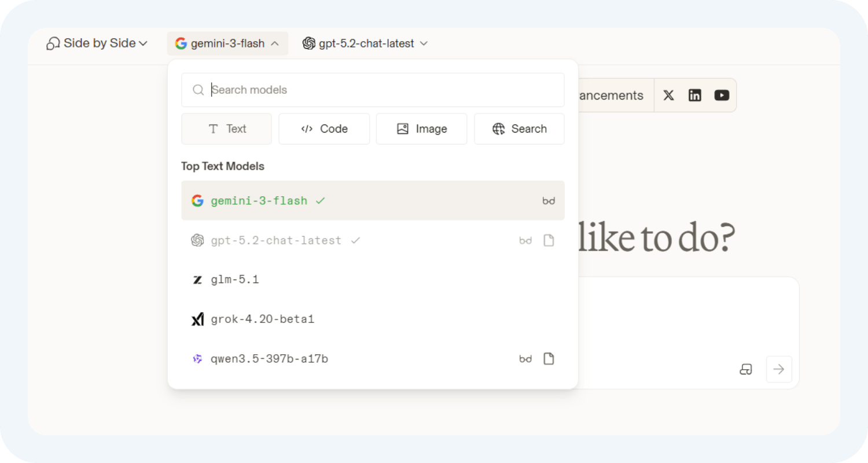Choose the qwen3.5-397b-a17b model name

(270, 359)
